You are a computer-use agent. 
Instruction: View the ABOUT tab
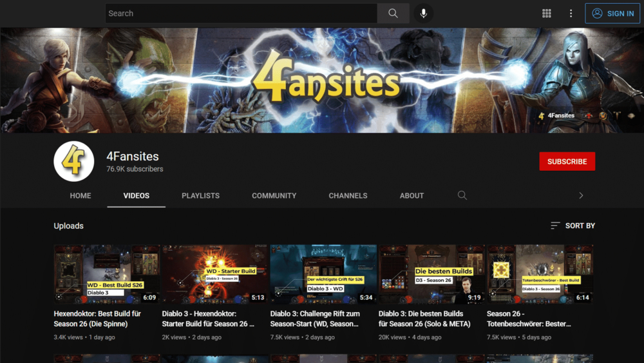tap(412, 195)
